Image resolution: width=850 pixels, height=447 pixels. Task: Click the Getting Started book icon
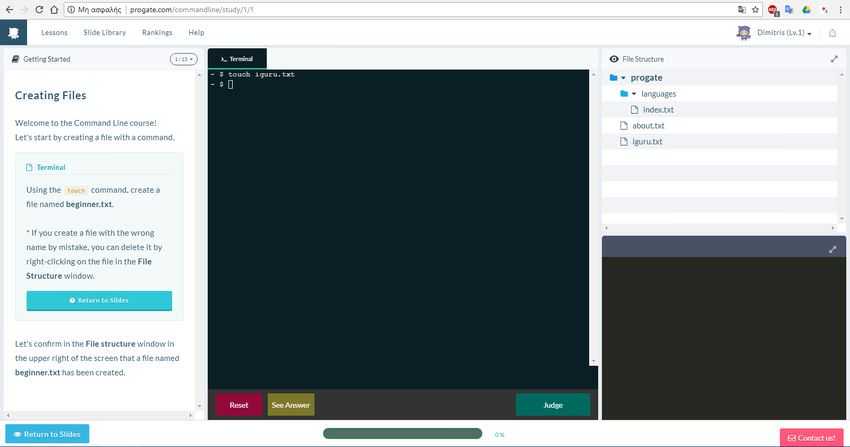click(x=15, y=59)
